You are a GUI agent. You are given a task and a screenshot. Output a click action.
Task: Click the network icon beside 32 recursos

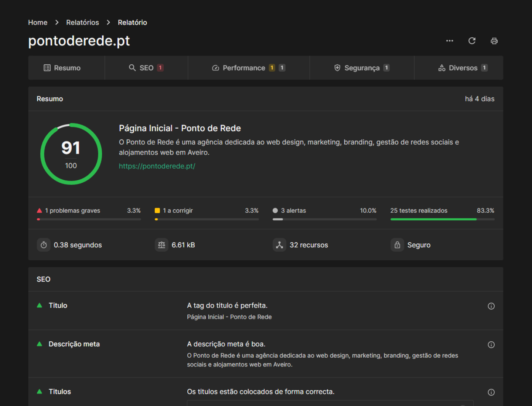tap(279, 245)
